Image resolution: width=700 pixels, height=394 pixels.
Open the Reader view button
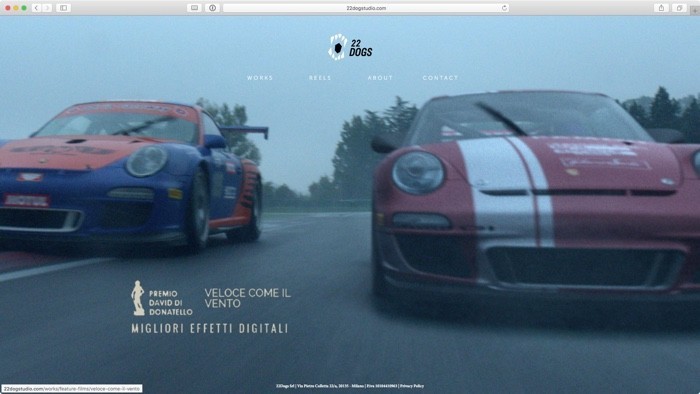tap(195, 8)
